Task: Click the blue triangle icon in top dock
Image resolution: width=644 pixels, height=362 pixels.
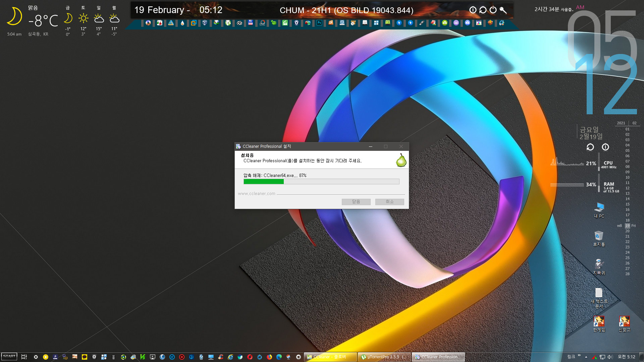Action: point(171,23)
